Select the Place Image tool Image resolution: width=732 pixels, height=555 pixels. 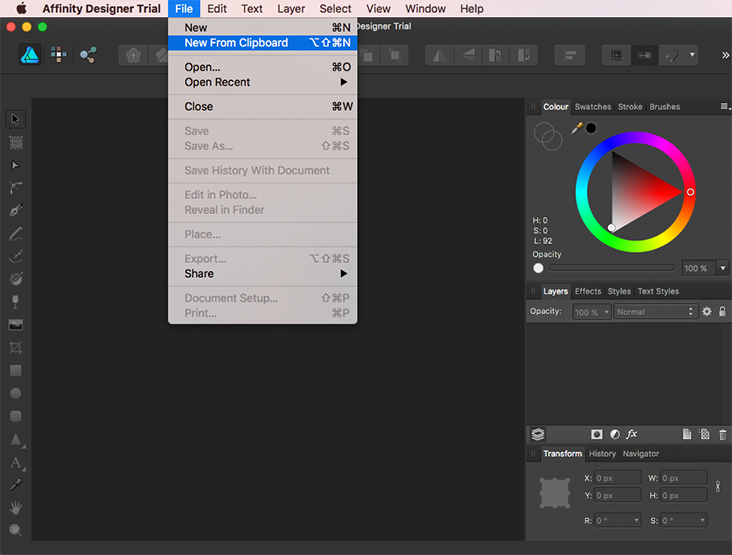[16, 325]
